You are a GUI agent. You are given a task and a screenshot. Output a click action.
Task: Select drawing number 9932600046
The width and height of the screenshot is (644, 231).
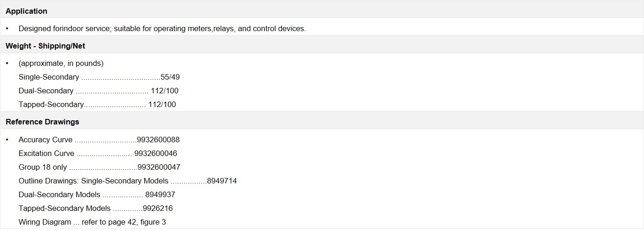(x=156, y=153)
